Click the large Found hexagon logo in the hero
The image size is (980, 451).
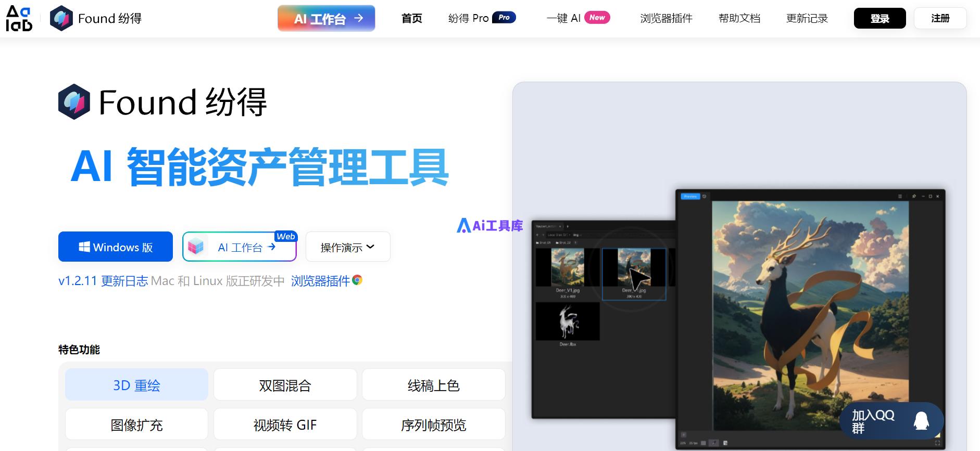click(x=74, y=102)
